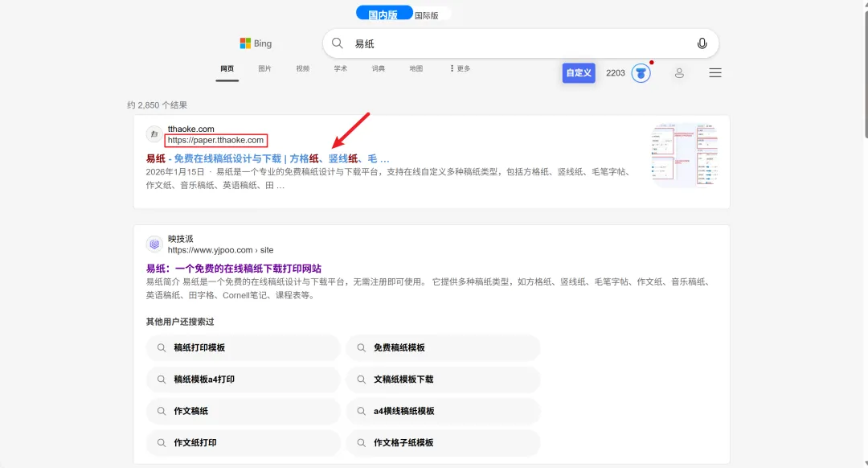Switch to 国际版 search mode

pyautogui.click(x=427, y=15)
